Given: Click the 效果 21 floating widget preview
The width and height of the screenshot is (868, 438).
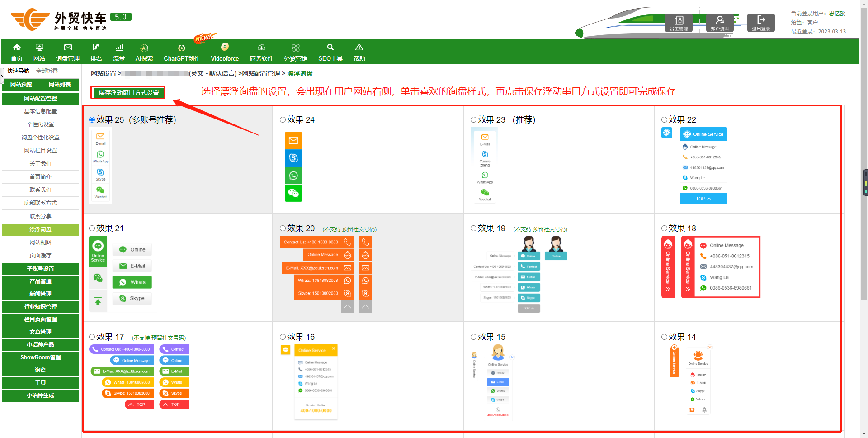Looking at the screenshot, I should pyautogui.click(x=123, y=274).
